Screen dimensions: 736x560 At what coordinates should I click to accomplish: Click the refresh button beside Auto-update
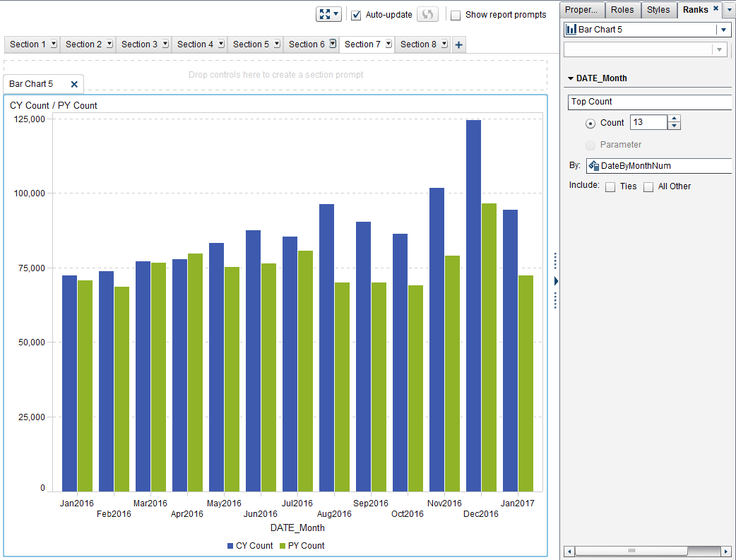(x=427, y=14)
